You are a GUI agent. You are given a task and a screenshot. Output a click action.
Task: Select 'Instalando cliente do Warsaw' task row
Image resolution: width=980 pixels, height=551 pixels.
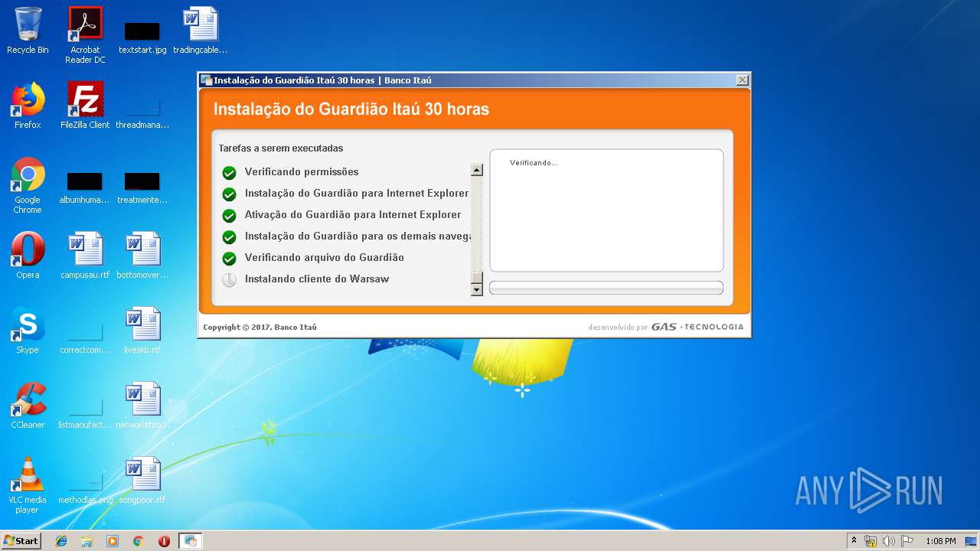coord(345,279)
